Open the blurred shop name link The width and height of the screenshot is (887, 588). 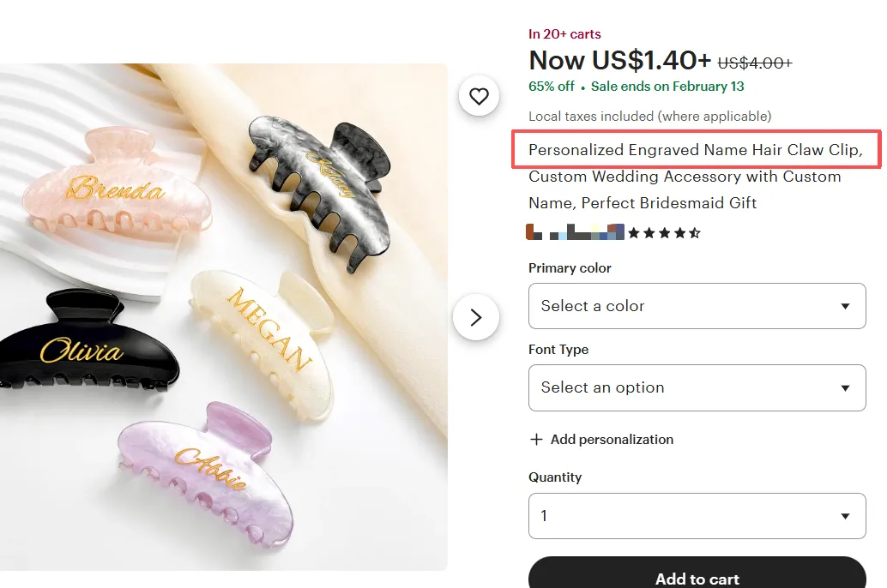point(575,232)
